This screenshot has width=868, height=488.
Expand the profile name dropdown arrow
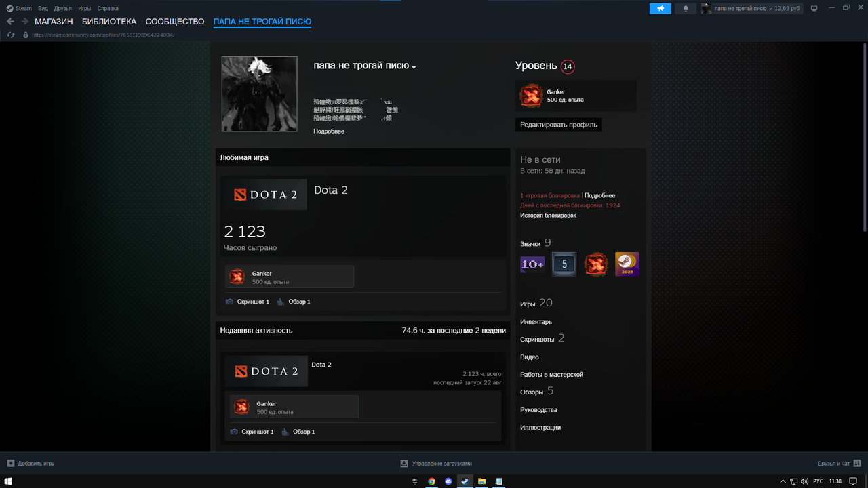coord(414,67)
